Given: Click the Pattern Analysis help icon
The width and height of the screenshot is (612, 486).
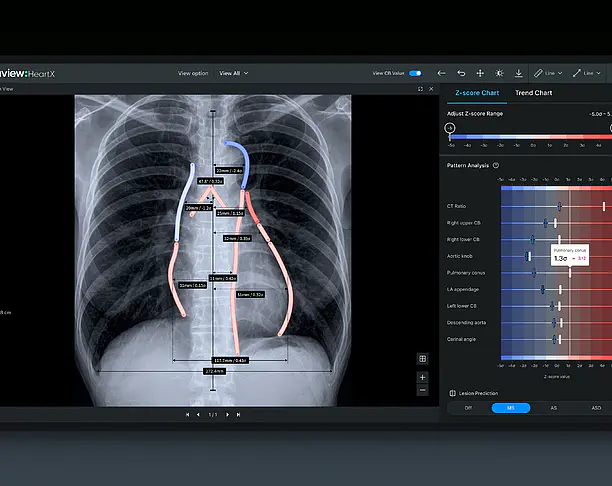Looking at the screenshot, I should [x=496, y=166].
